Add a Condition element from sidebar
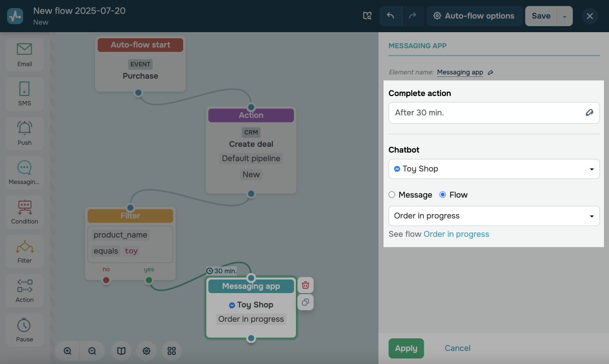Screen dimensions: 609x364 [25, 212]
